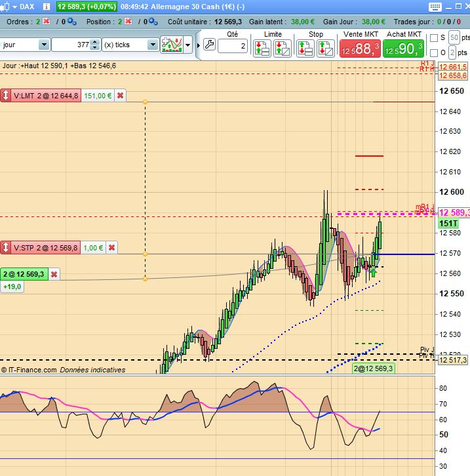Open the '(x) ticks' unit dropdown

coord(153,45)
